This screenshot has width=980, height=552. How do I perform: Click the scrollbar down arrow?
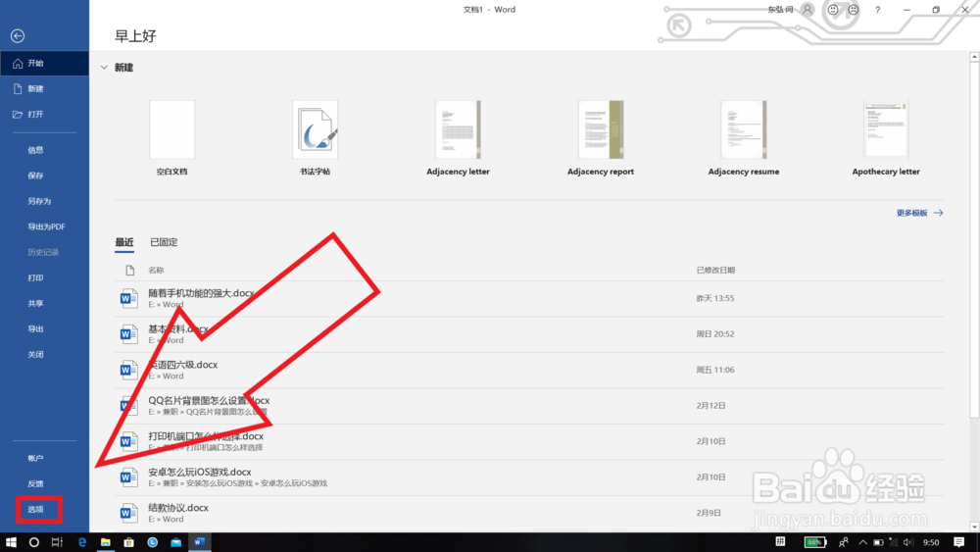coord(974,527)
